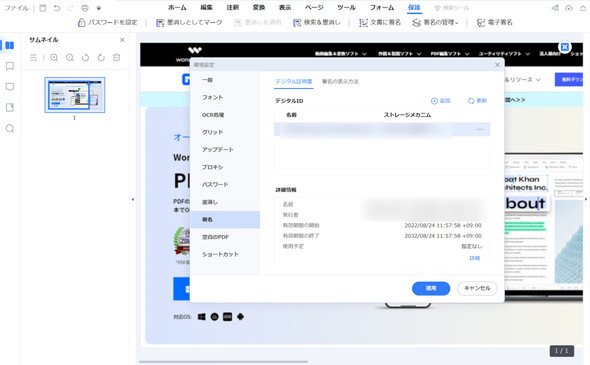Click rotate clockwise icon in thumbnail panel
590x365 pixels.
click(101, 58)
